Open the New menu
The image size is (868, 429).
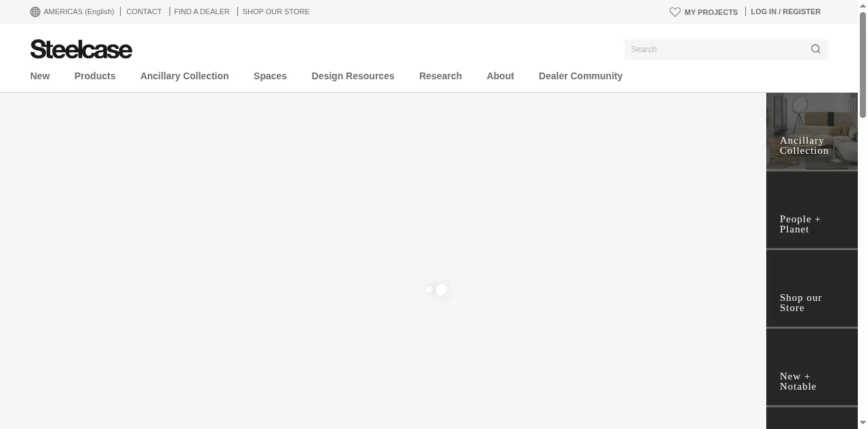tap(40, 76)
